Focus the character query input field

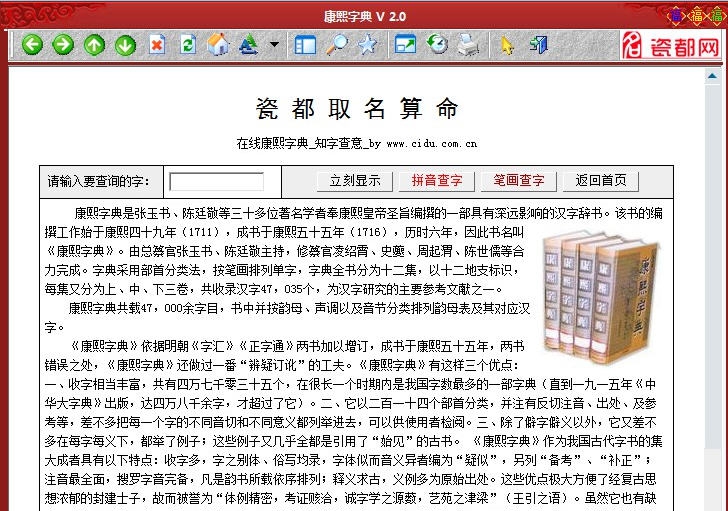(217, 181)
